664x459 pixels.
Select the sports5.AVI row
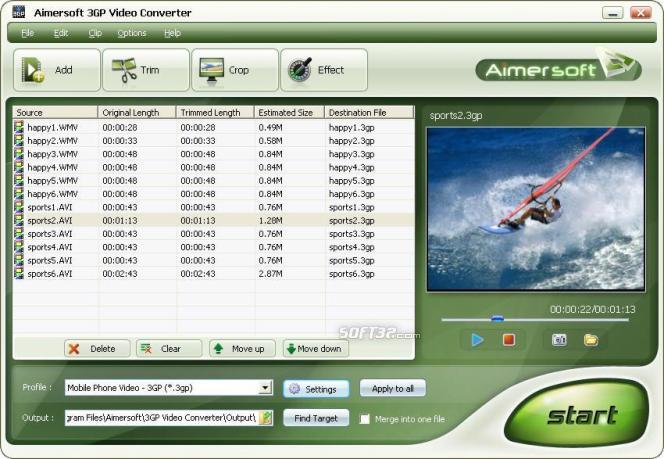tap(213, 260)
